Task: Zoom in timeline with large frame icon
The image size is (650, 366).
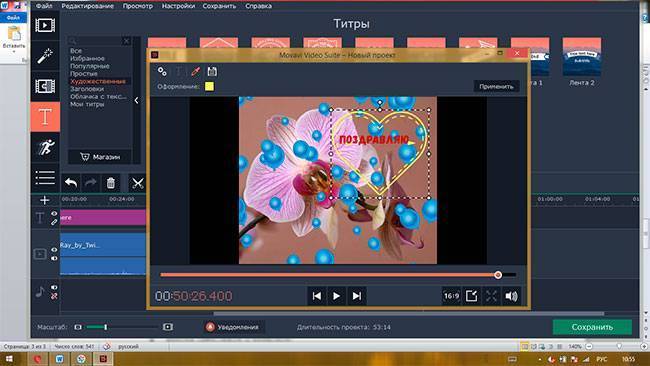Action: tap(168, 327)
